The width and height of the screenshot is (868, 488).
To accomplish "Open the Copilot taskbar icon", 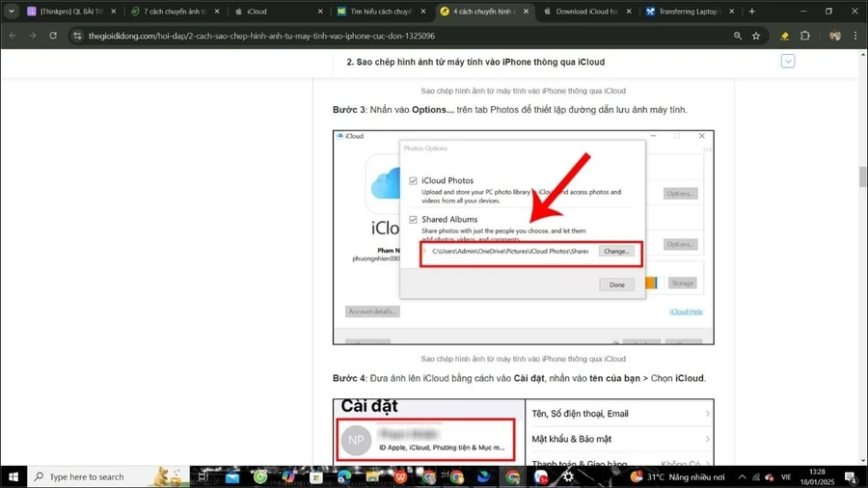I will (288, 476).
